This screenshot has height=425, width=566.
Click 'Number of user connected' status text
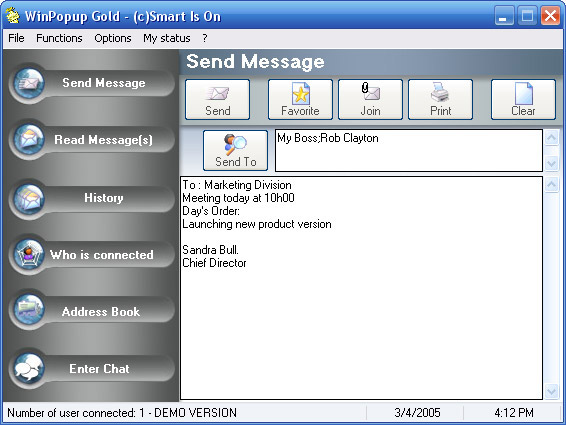(x=122, y=413)
